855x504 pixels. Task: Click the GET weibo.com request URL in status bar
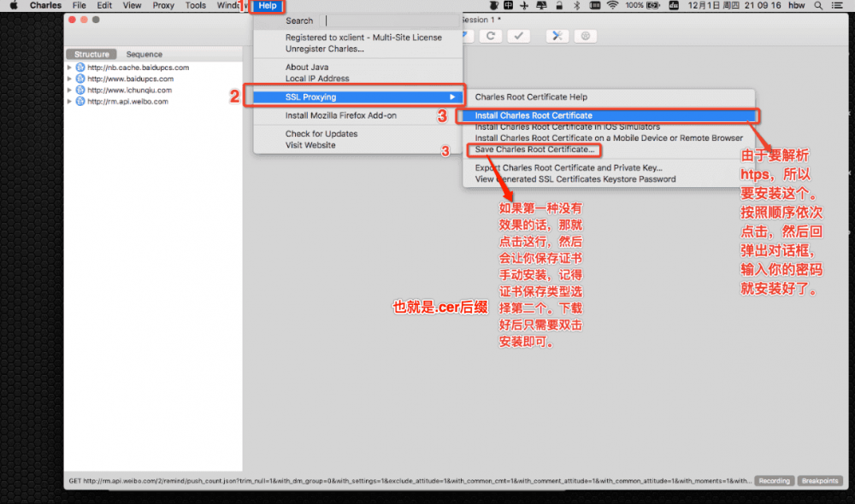tap(256, 480)
